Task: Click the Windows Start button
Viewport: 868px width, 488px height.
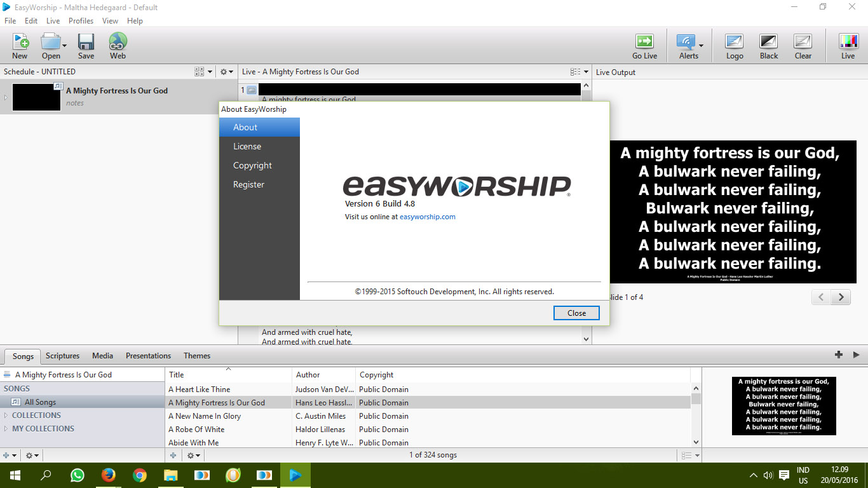Action: tap(15, 475)
